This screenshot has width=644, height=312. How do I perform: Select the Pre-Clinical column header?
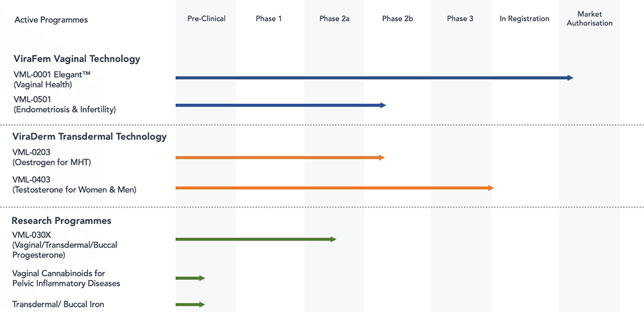click(206, 19)
